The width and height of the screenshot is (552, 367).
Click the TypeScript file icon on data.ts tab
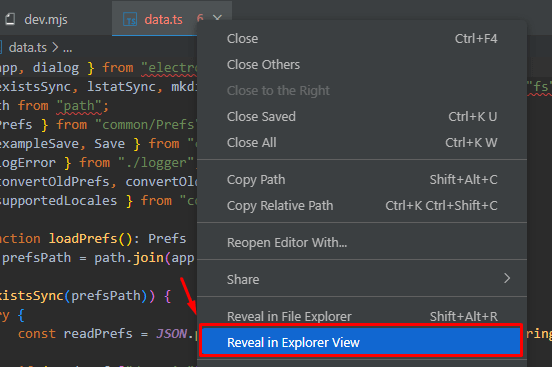pos(130,19)
